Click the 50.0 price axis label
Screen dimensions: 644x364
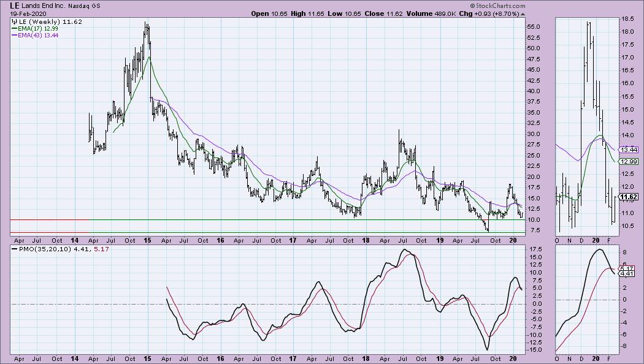point(533,48)
